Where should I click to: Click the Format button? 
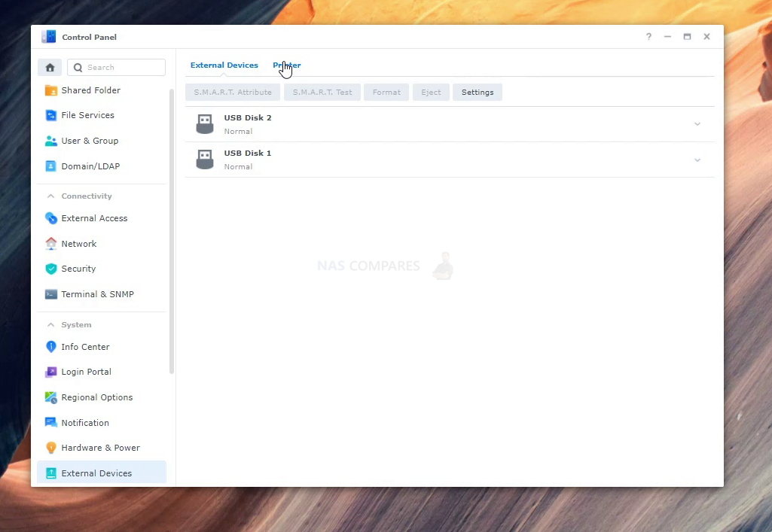point(386,92)
